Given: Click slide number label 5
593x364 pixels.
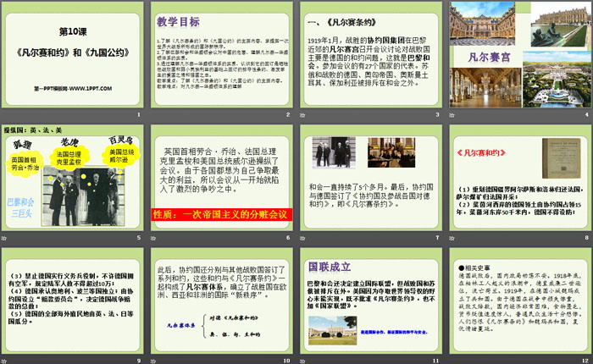Looking at the screenshot, I should (x=139, y=238).
